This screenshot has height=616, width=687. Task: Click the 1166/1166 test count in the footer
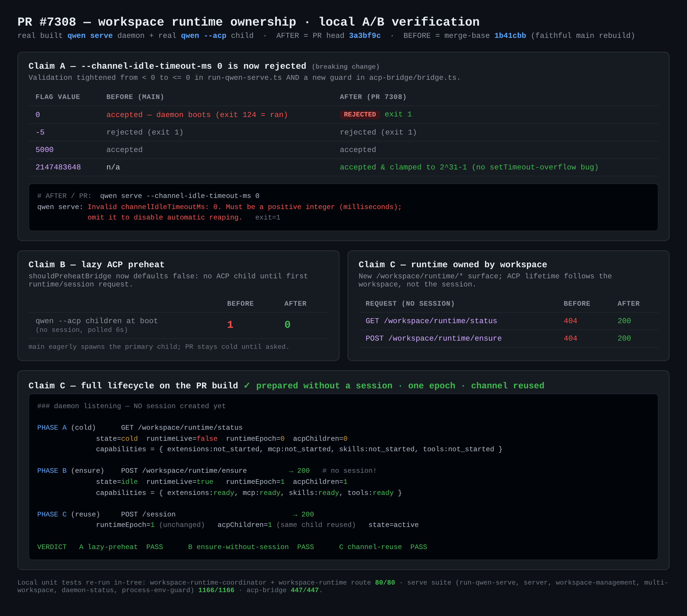coord(216,590)
